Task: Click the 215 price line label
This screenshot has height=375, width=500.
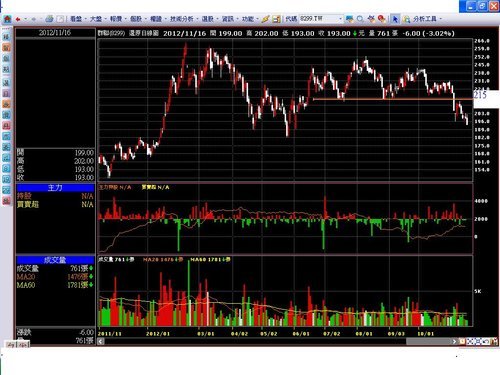Action: click(480, 95)
